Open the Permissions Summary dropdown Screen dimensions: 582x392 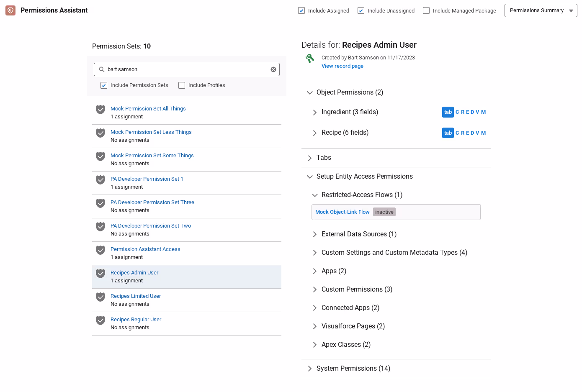pos(541,10)
